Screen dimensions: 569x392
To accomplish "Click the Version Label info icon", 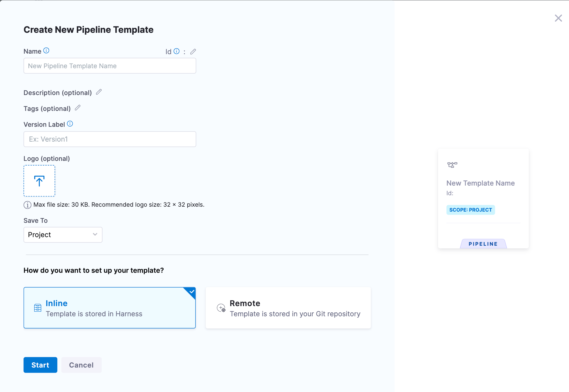I will pyautogui.click(x=70, y=124).
